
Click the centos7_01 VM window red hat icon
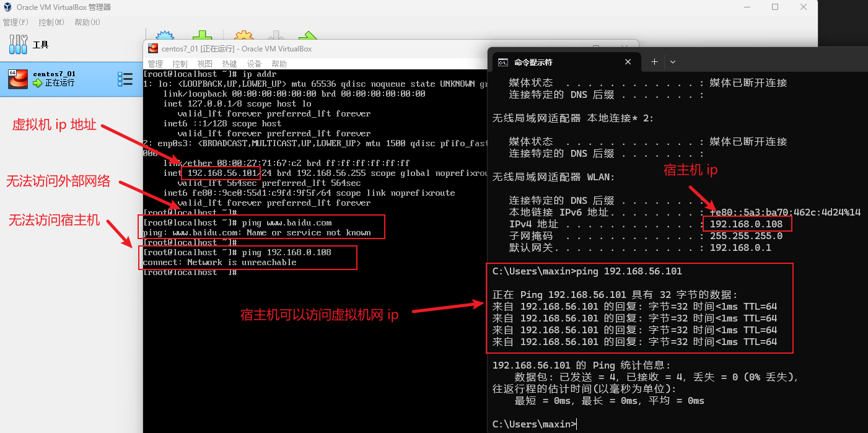152,48
